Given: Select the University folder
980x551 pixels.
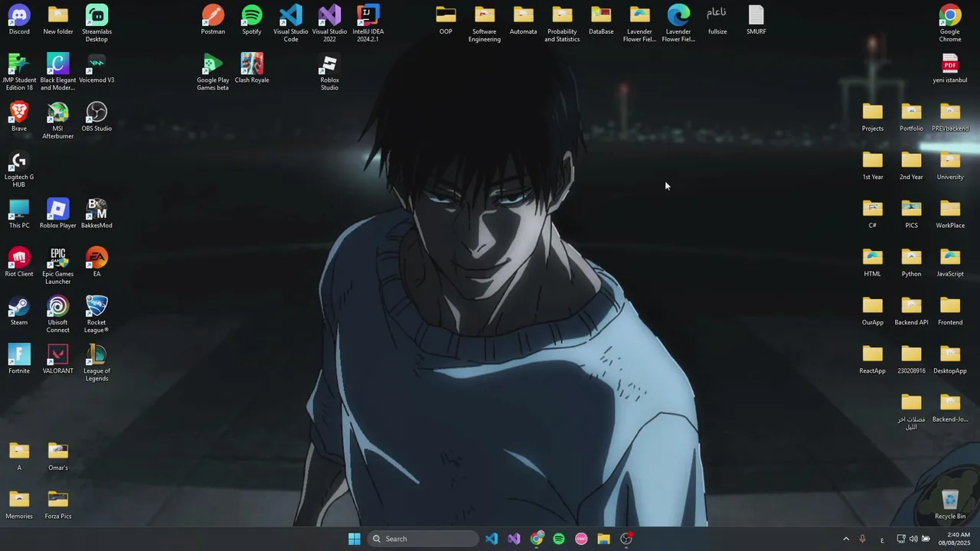Looking at the screenshot, I should [x=950, y=165].
